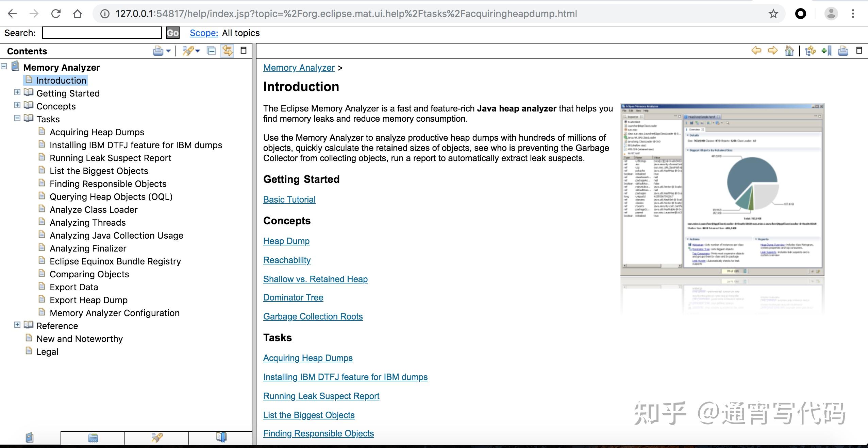Expand the Reference tree node
This screenshot has width=868, height=448.
(17, 325)
